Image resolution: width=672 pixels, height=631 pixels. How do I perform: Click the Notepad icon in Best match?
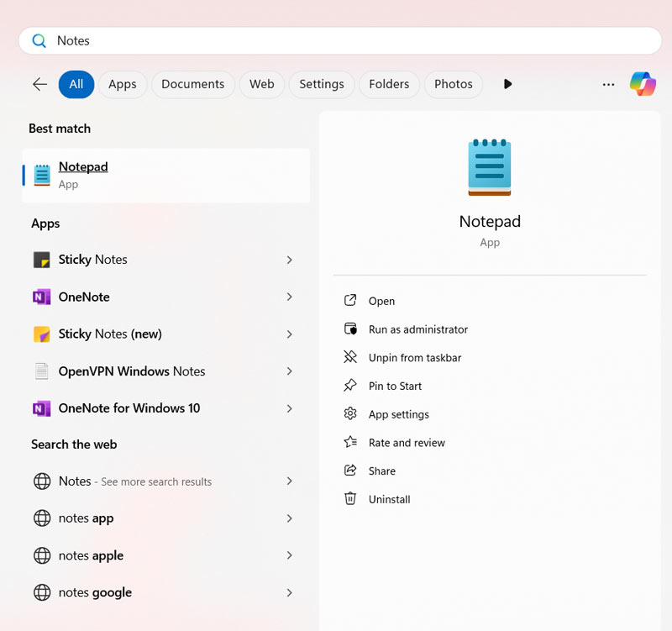[x=42, y=176]
